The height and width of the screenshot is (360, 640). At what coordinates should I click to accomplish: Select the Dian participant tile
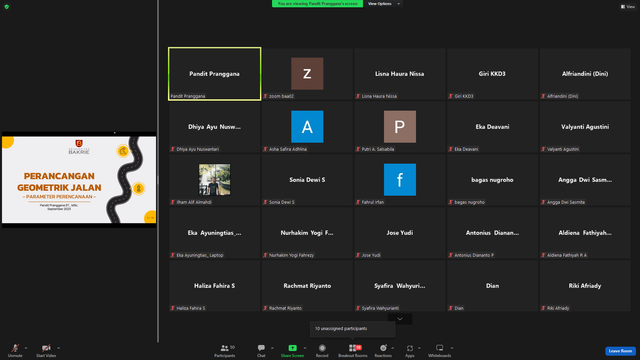[492, 286]
